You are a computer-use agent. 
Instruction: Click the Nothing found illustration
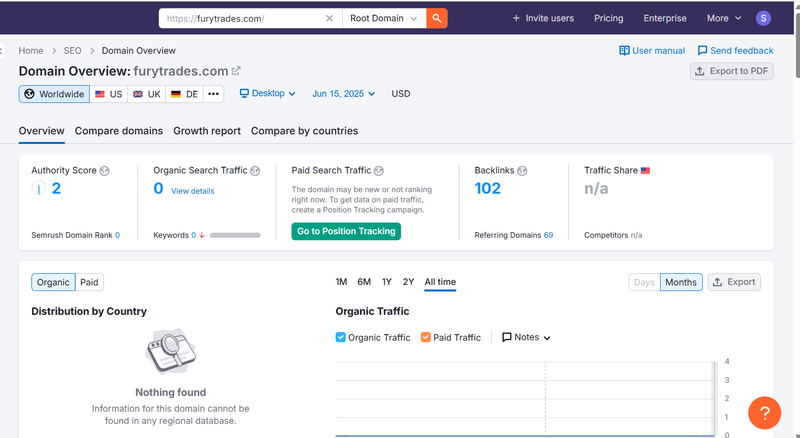170,351
